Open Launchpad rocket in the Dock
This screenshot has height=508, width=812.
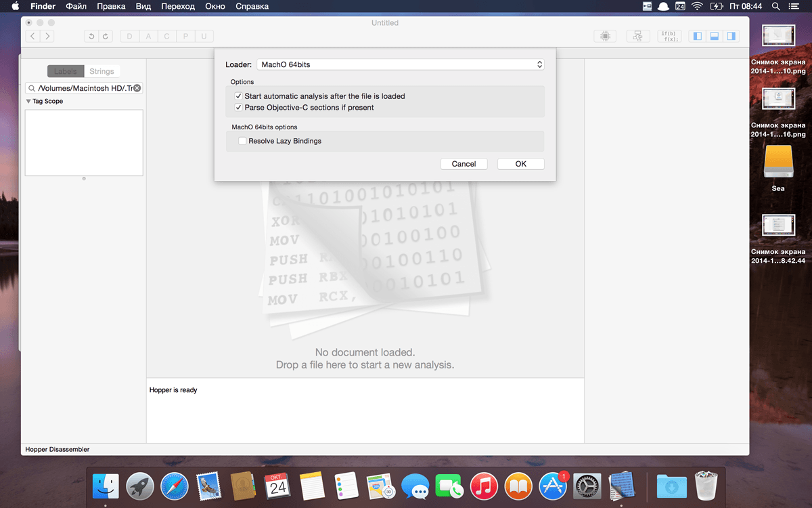click(140, 486)
